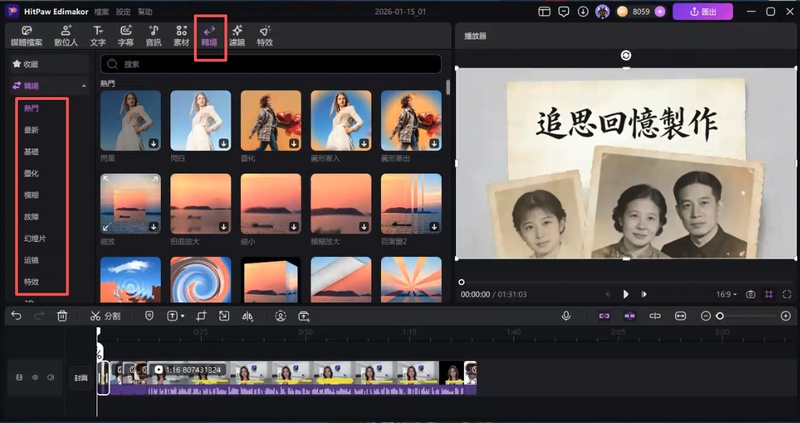This screenshot has width=800, height=423.
Task: Select the 疊化 dissolve category in the sidebar
Action: pos(31,173)
